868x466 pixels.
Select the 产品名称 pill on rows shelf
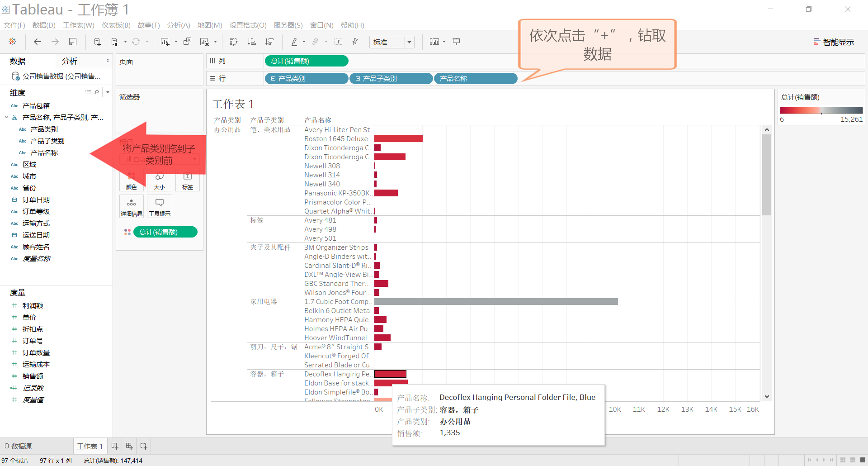[x=476, y=79]
